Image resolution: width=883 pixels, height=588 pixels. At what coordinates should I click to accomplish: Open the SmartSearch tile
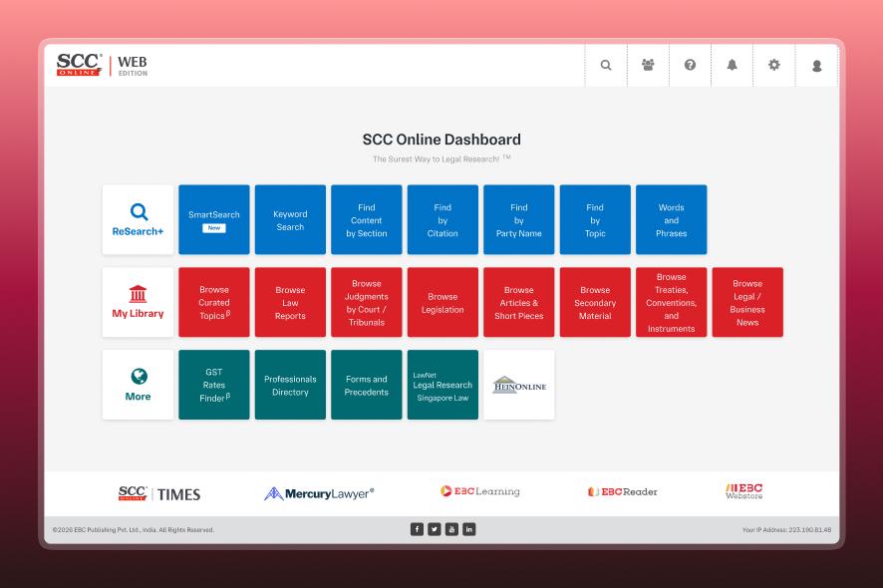[214, 220]
